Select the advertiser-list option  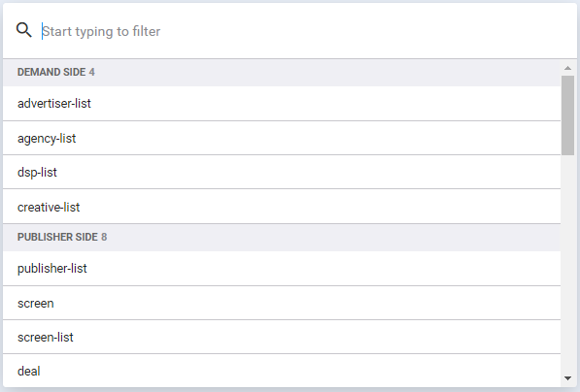(x=282, y=104)
